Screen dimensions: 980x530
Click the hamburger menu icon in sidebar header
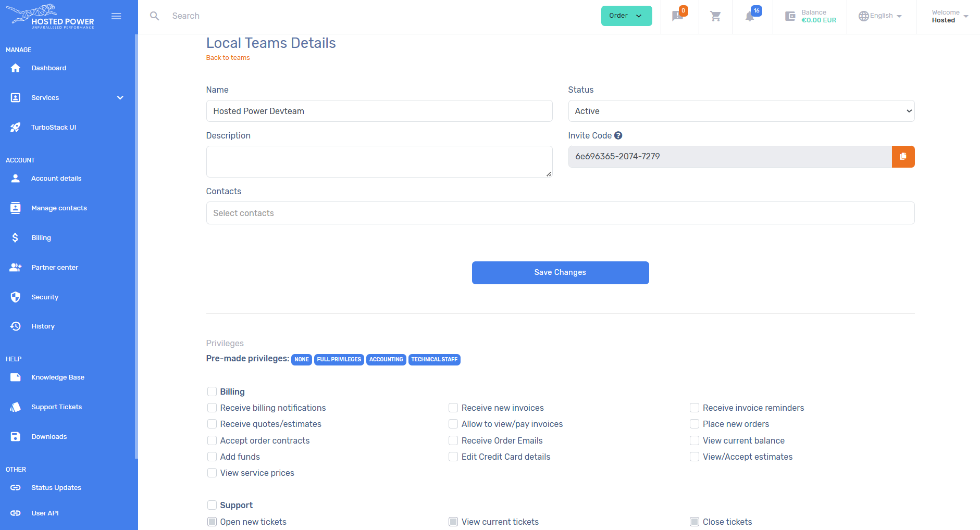tap(116, 16)
